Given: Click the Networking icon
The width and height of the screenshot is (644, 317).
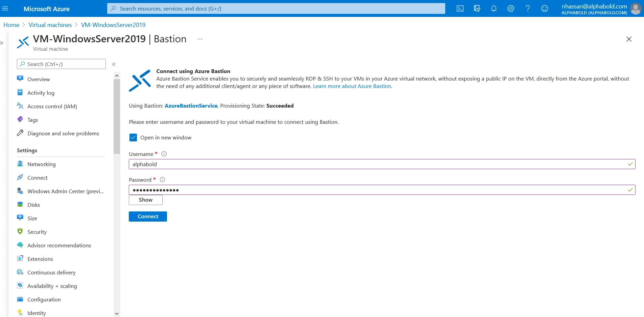Looking at the screenshot, I should pos(20,164).
